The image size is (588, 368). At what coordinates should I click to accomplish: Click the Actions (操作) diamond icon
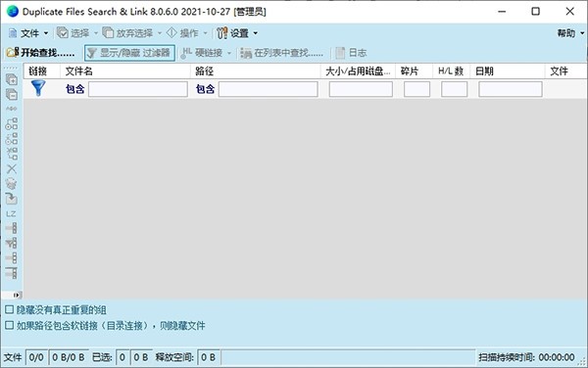click(x=171, y=33)
